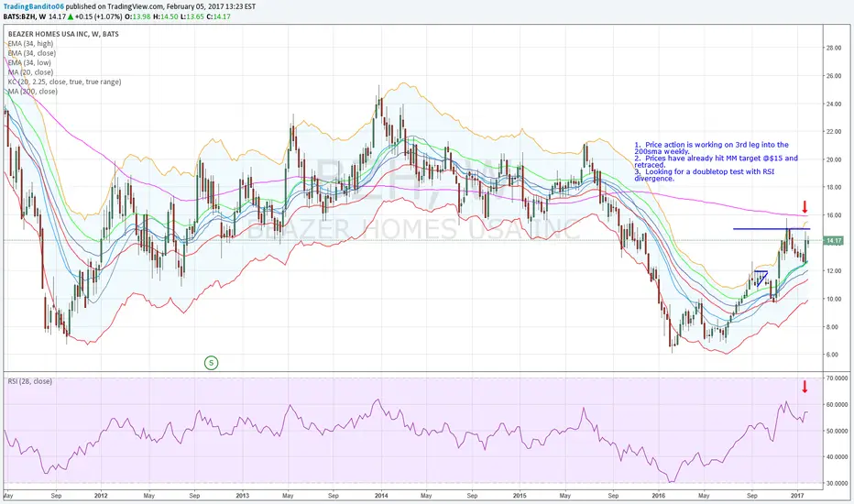Click the 40.0000 RSI axis label
The height and width of the screenshot is (504, 854).
click(837, 457)
